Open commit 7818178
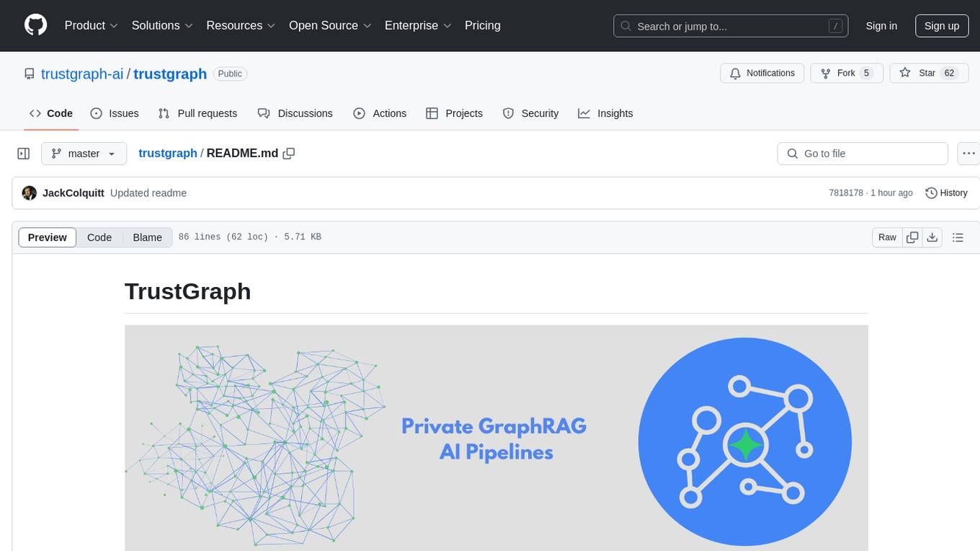 tap(846, 193)
